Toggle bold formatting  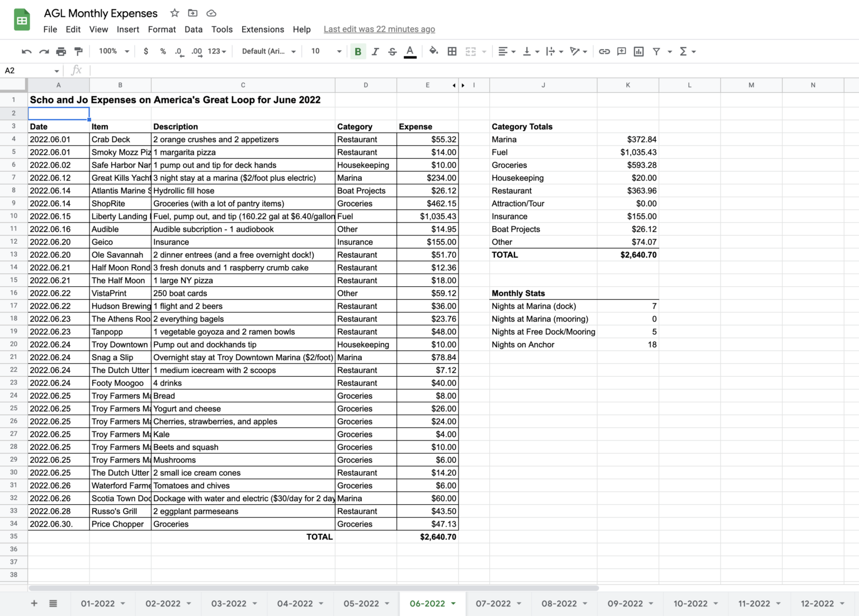[x=358, y=51]
